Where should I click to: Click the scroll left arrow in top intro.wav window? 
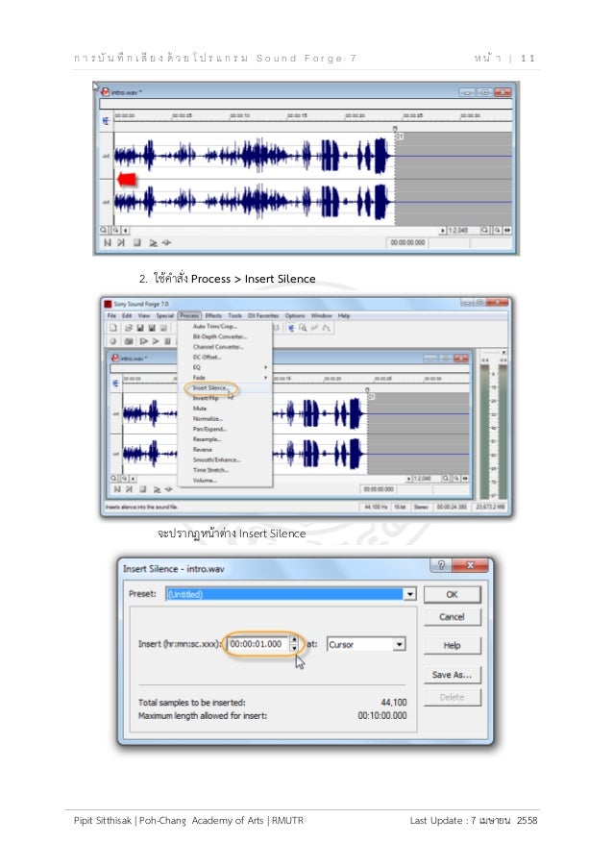pos(126,231)
